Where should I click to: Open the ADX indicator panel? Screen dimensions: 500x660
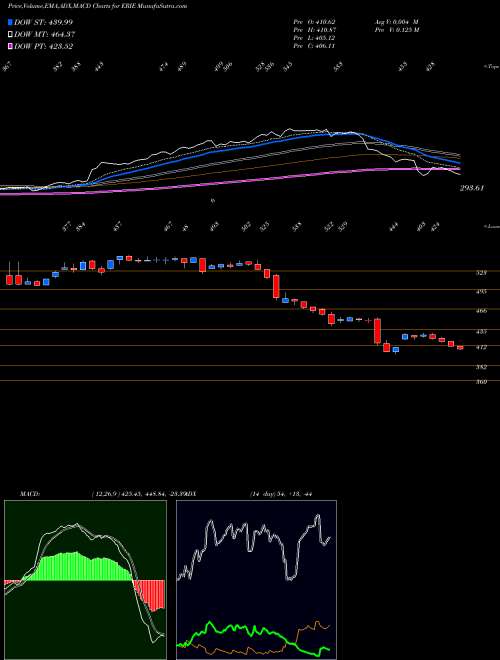point(256,580)
